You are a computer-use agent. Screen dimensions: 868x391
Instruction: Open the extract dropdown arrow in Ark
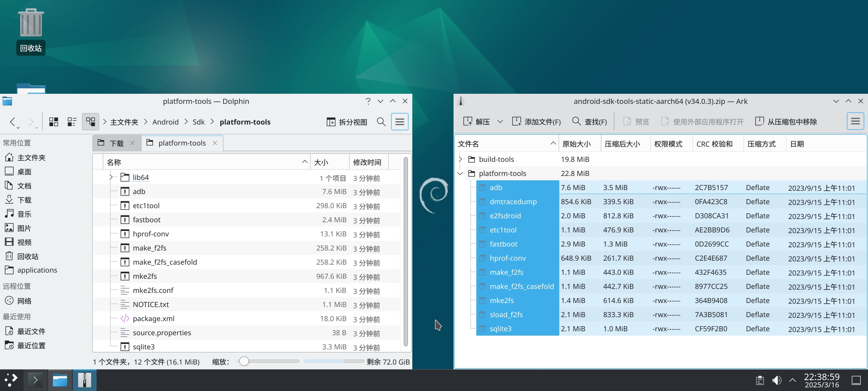click(500, 122)
